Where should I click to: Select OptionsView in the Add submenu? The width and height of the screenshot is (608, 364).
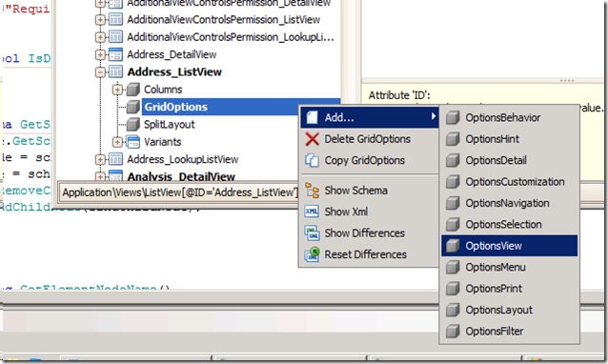coord(509,246)
